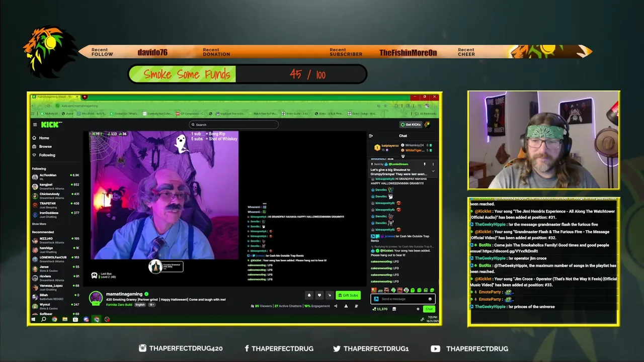The width and height of the screenshot is (644, 362).
Task: Click the sparkle button beside Gift Subs
Action: click(x=330, y=295)
